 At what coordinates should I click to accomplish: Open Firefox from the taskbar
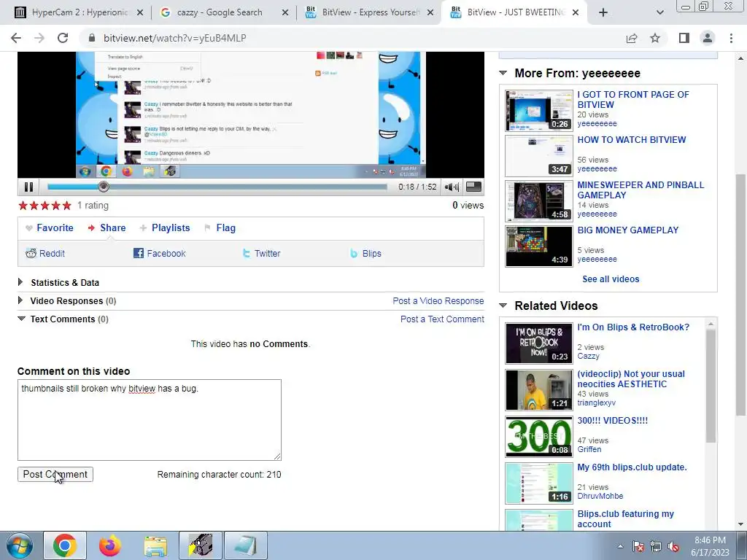(x=110, y=545)
